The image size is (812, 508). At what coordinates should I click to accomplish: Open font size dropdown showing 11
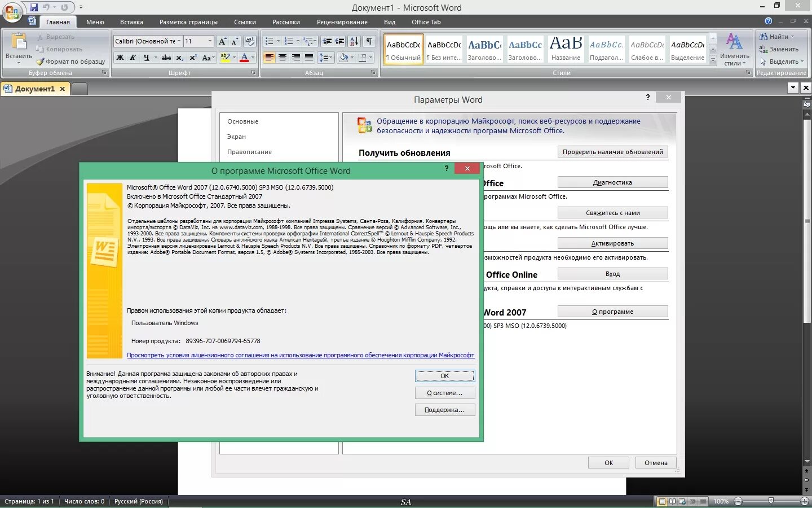coord(210,41)
